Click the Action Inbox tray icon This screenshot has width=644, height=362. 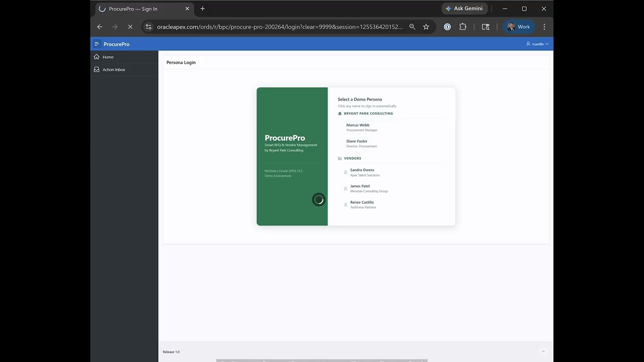pos(97,69)
